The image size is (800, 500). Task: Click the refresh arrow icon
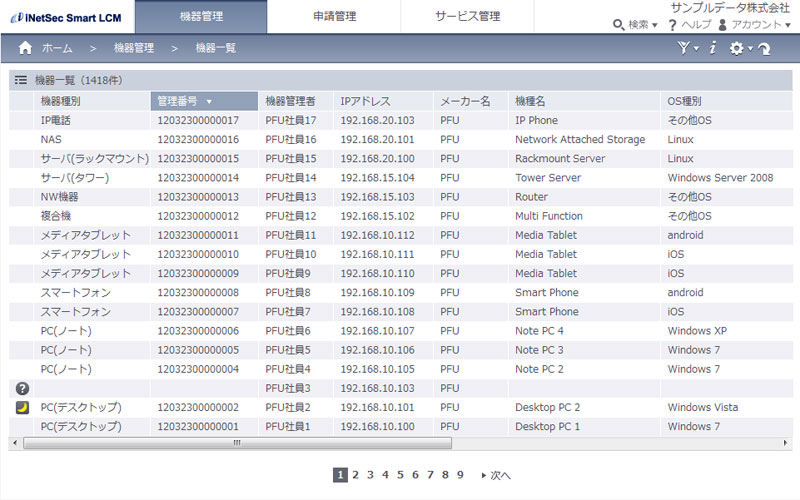(764, 49)
